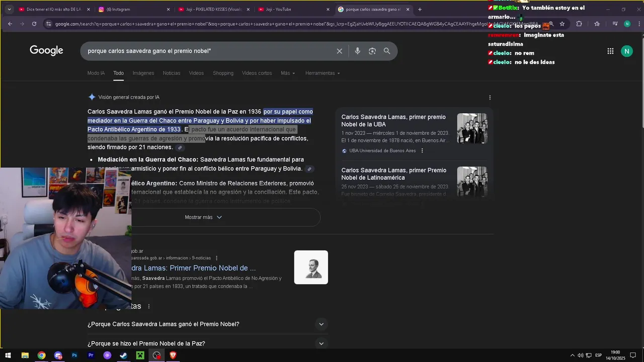Go to Google home via logo
Viewport: 644px width, 362px height.
point(46,51)
